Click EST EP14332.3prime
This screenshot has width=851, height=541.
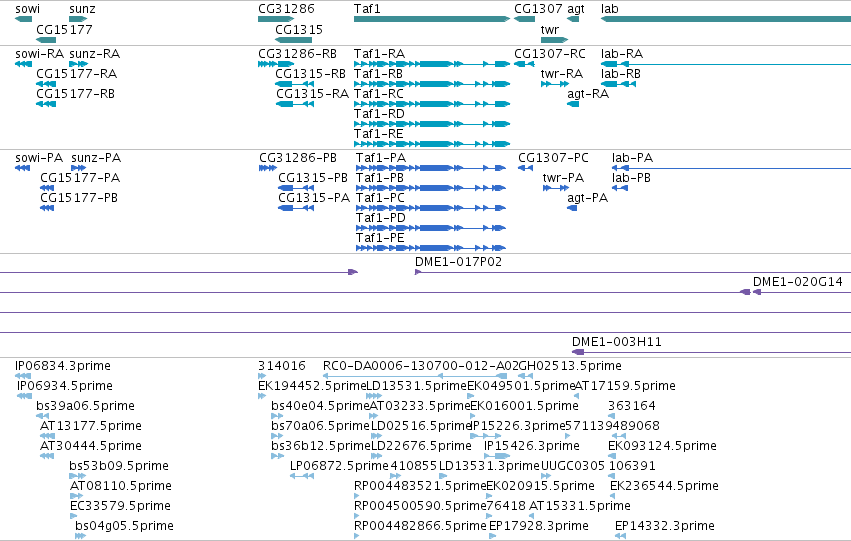pyautogui.click(x=665, y=526)
